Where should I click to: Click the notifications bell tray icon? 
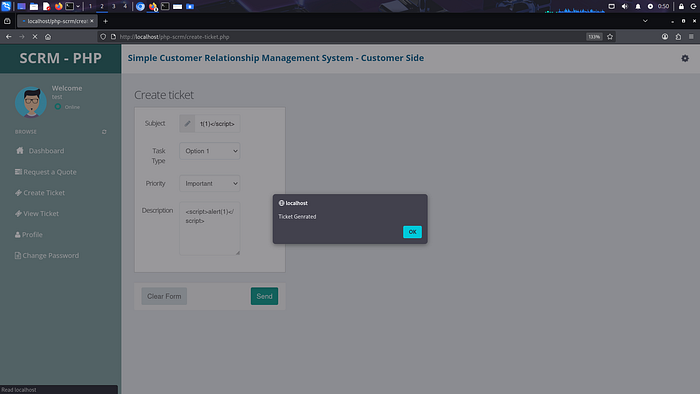638,6
